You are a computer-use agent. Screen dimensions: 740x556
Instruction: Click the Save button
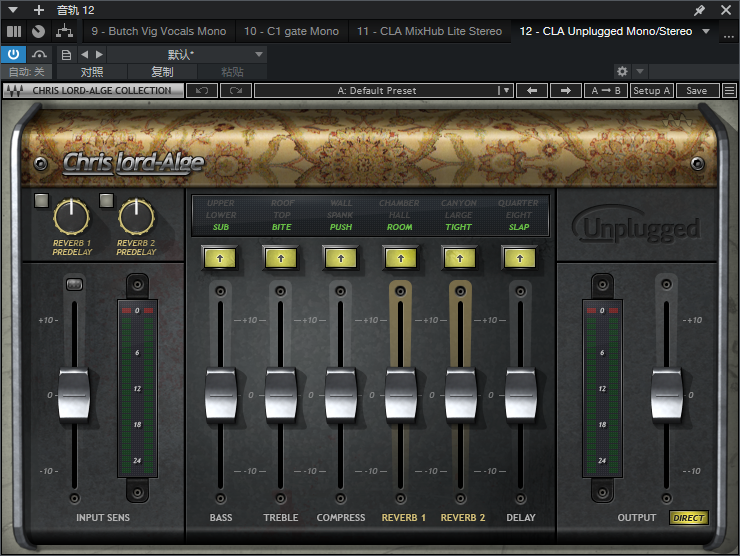[x=697, y=91]
